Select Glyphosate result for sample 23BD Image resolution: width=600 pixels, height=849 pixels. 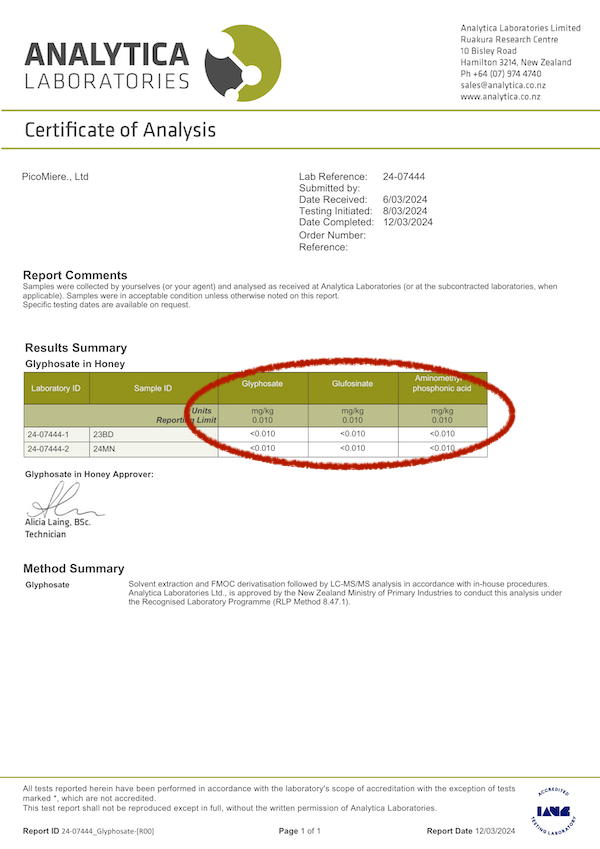point(263,434)
